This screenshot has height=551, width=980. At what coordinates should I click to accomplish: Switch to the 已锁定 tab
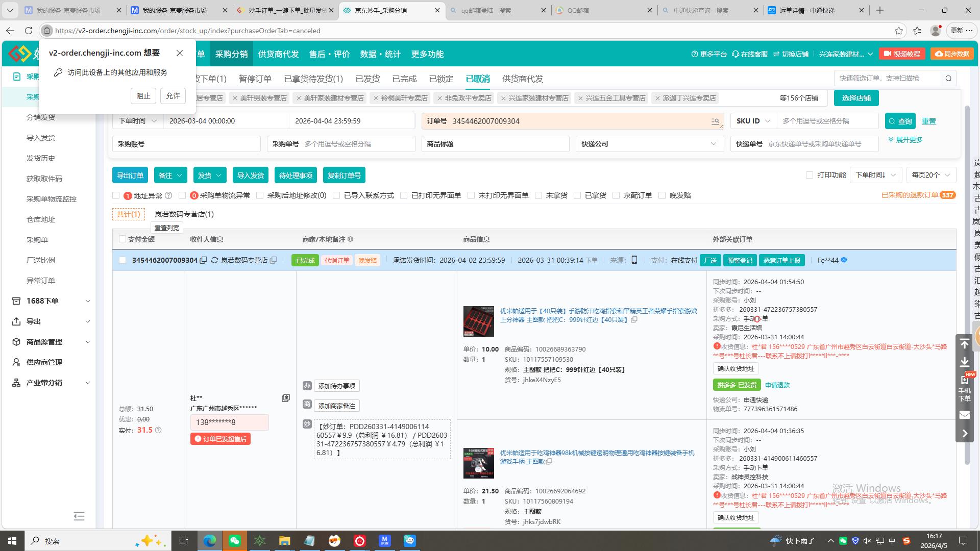(x=441, y=79)
